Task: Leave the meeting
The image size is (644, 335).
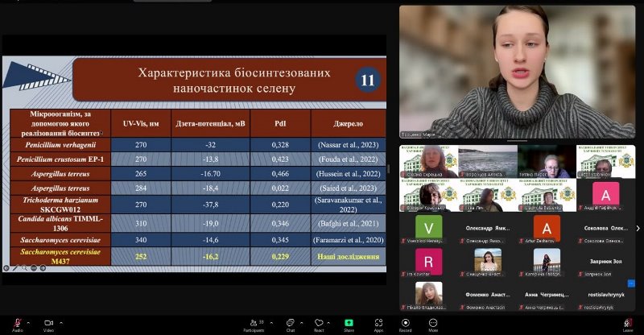Action: (628, 325)
